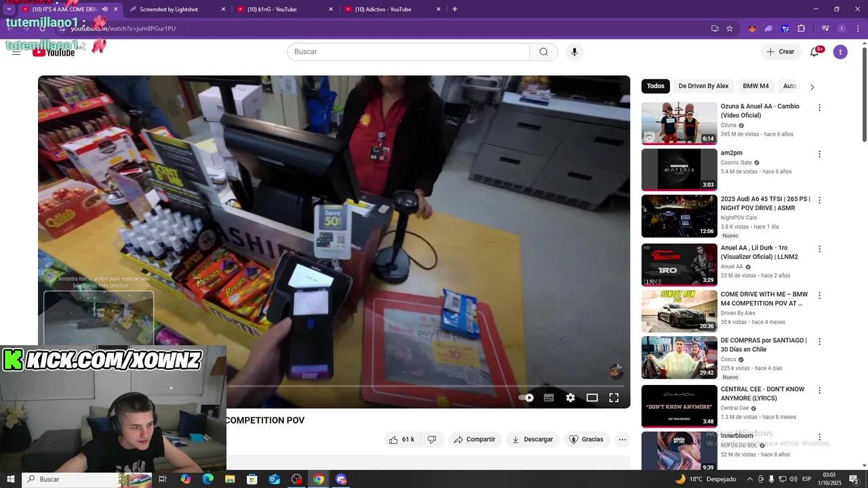This screenshot has width=868, height=488.
Task: Open the Cosmic Gate channel link
Action: [x=736, y=163]
